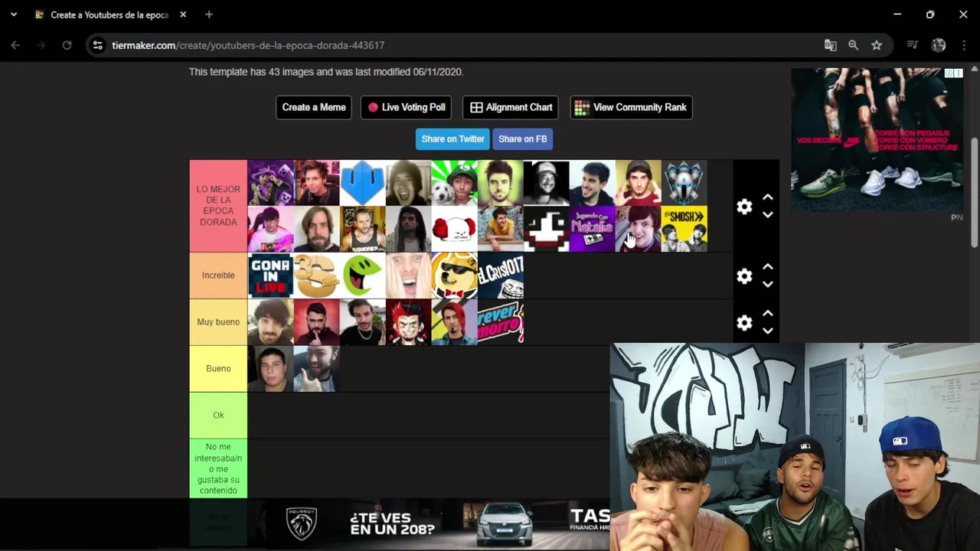Click the yellow Bueno tier label
Screen dimensions: 980x551
(218, 369)
